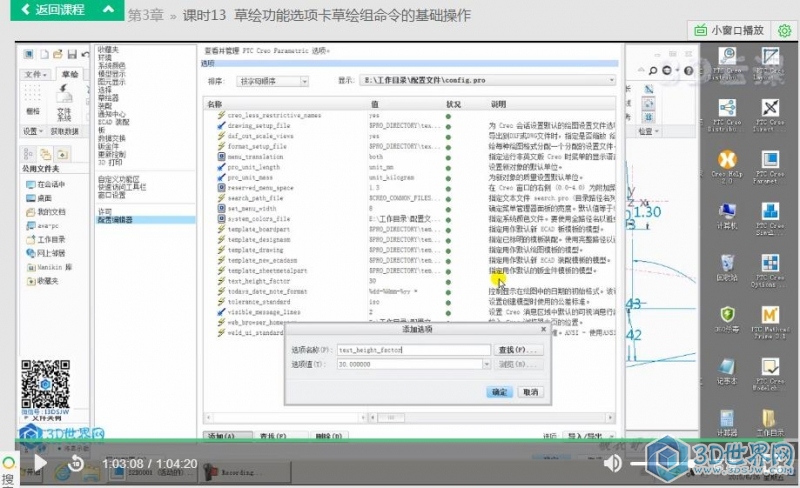The width and height of the screenshot is (800, 488).
Task: Click the favorites tab icon
Action: (x=62, y=154)
